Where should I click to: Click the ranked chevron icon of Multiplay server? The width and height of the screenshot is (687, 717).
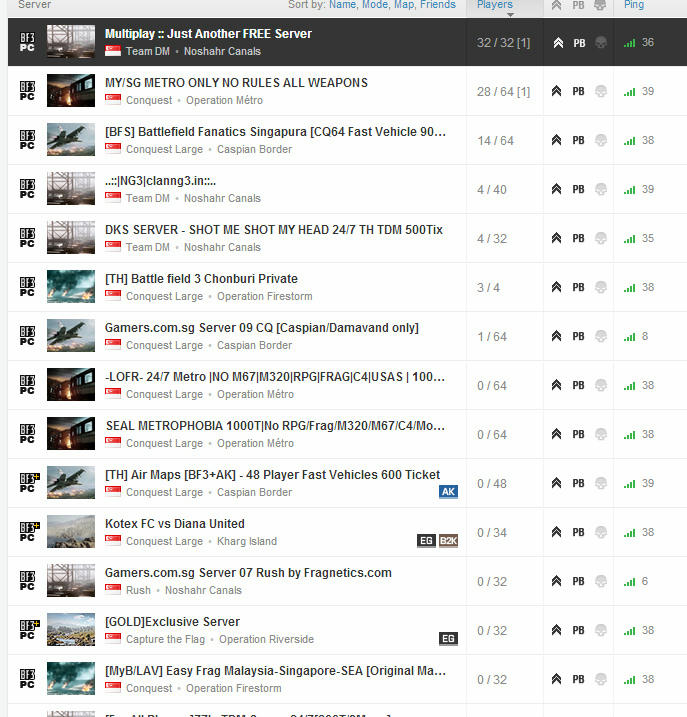(558, 43)
